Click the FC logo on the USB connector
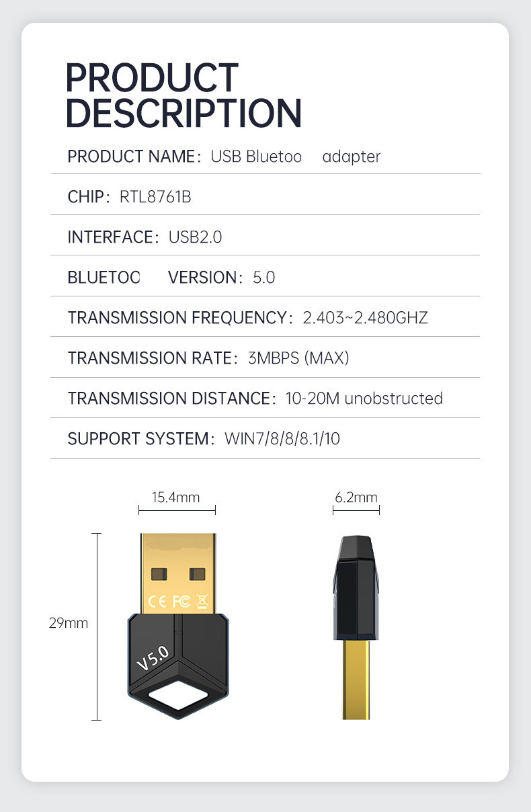 tap(179, 600)
